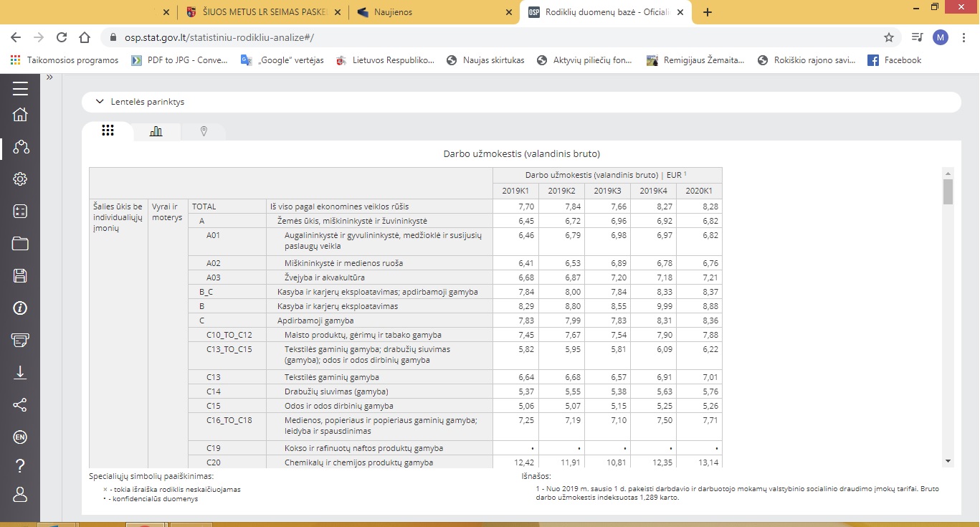
Task: Click the save diskette sidebar icon
Action: coord(20,276)
